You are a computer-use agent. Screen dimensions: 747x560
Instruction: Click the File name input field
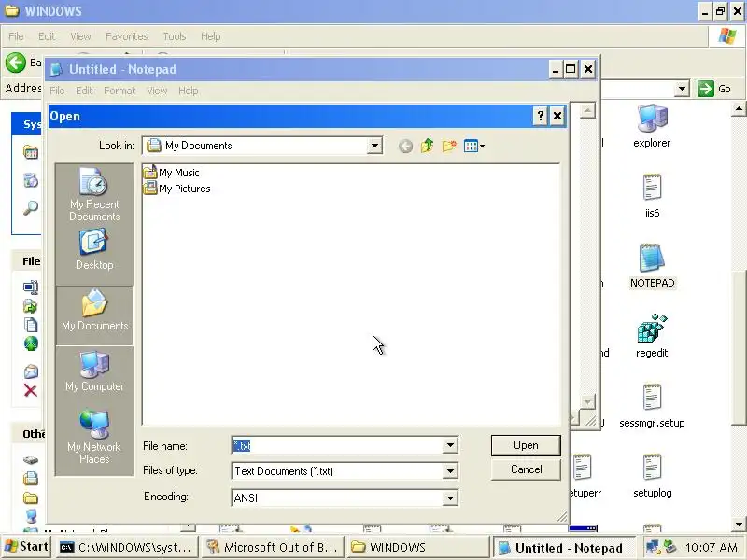[337, 446]
